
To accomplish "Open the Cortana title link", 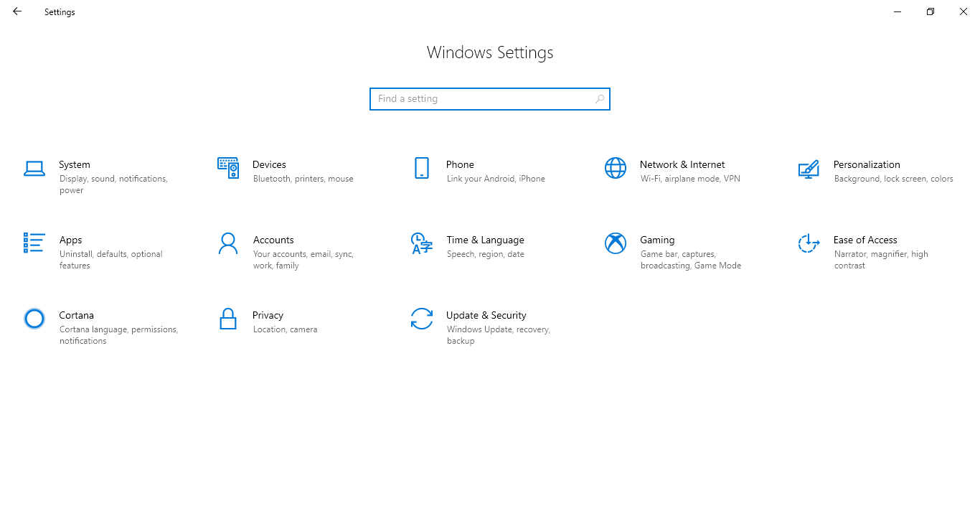I will [x=76, y=315].
